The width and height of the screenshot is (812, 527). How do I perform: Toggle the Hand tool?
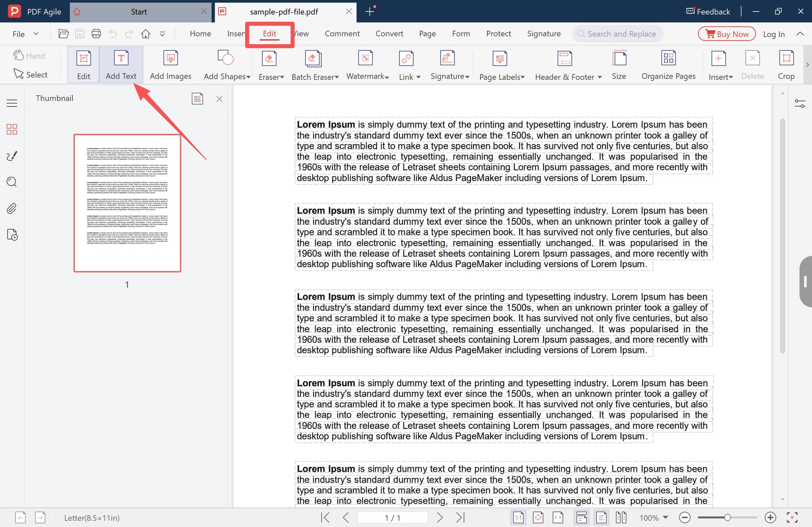29,56
